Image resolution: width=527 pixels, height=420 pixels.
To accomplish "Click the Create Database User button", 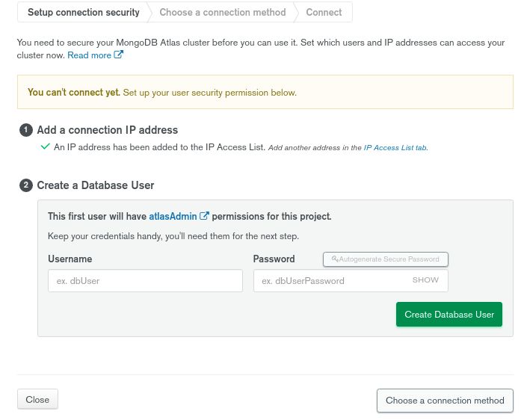I will [449, 315].
